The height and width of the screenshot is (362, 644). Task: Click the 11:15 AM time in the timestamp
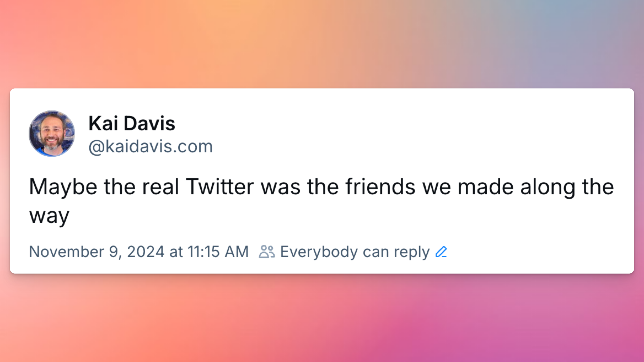218,252
